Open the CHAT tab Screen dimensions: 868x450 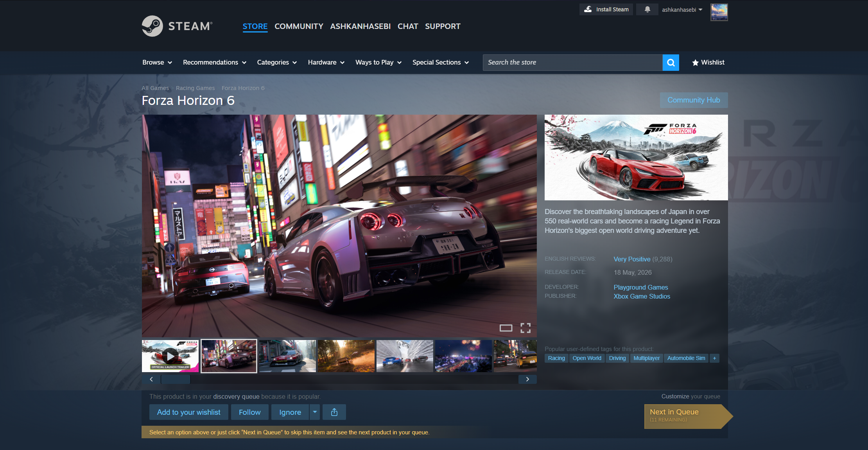408,26
